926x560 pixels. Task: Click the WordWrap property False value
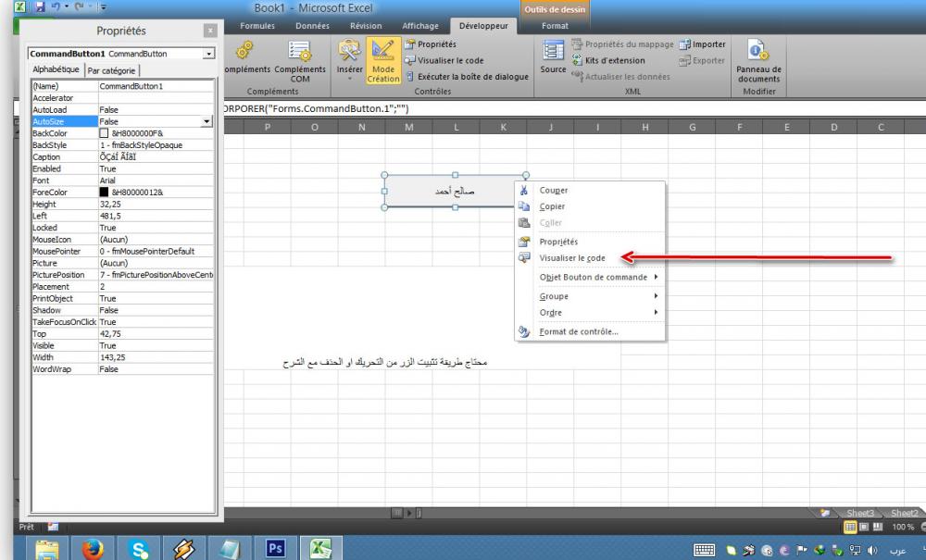point(156,369)
